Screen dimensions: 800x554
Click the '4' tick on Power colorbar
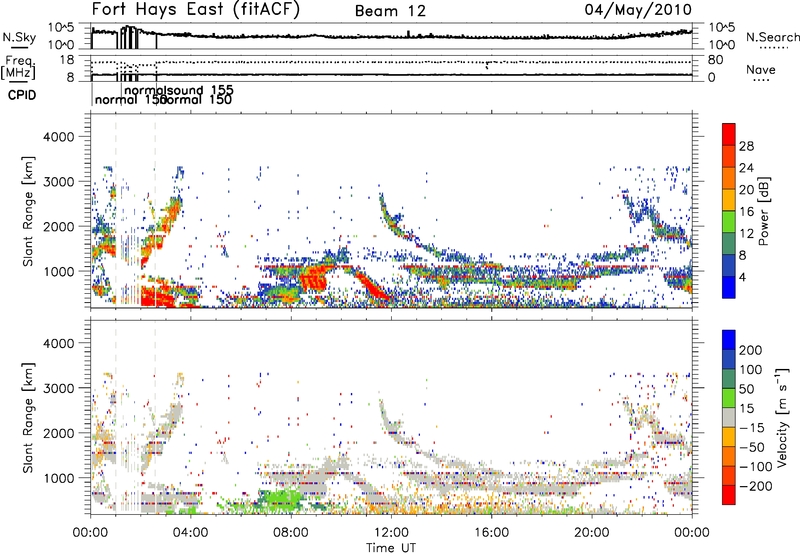click(743, 278)
